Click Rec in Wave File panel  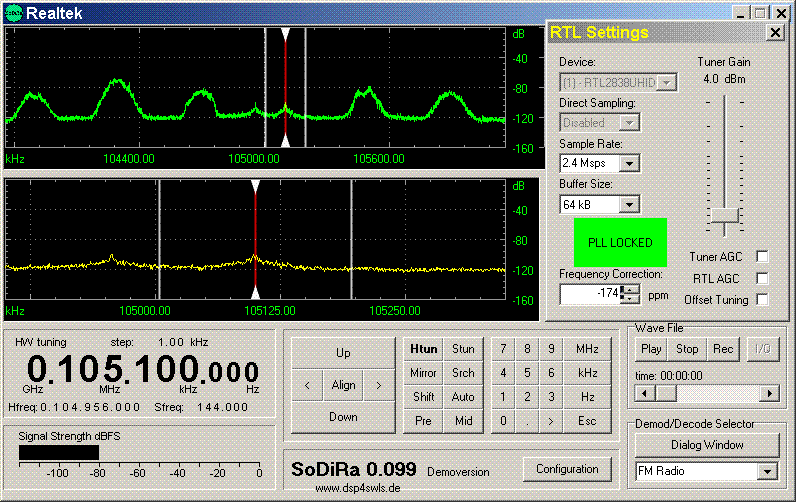point(723,349)
